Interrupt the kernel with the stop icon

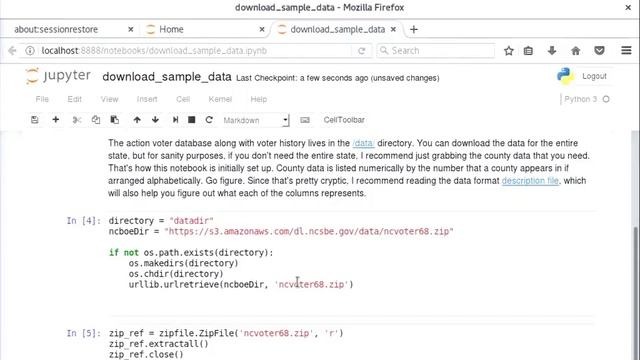coord(191,120)
